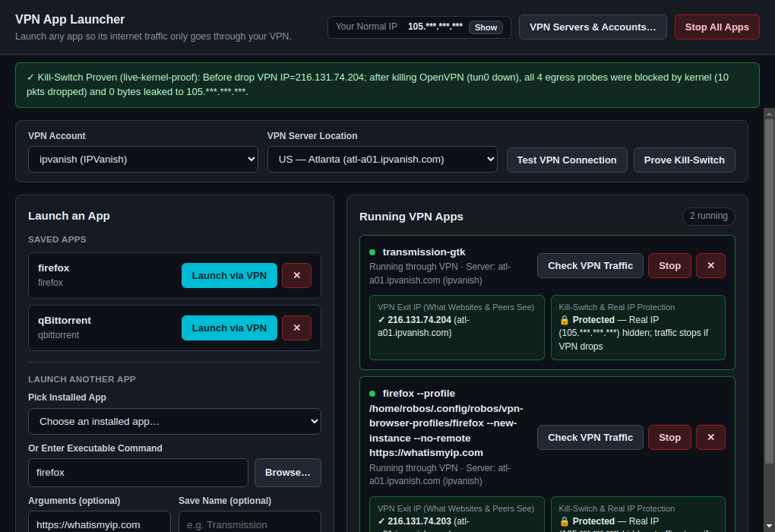This screenshot has height=532, width=775.
Task: Click the VPN exit IP 216.131.74.204 in transmission-gtk card
Action: 419,320
